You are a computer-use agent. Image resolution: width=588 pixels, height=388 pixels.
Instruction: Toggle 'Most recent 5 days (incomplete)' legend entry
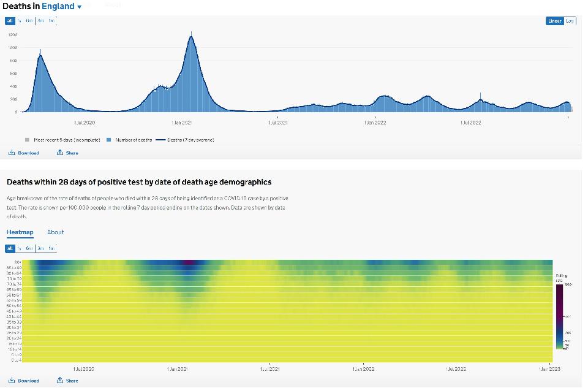[x=62, y=140]
